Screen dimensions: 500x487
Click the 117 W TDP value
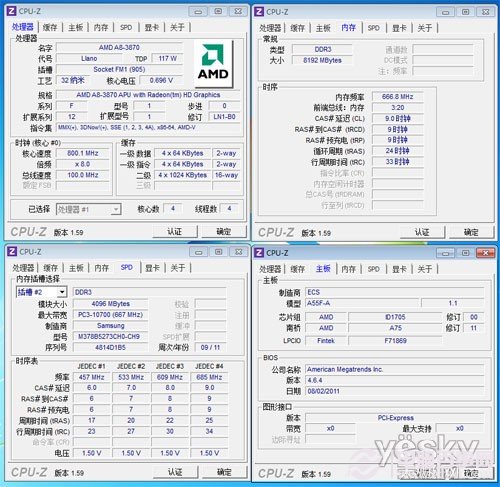click(x=167, y=58)
